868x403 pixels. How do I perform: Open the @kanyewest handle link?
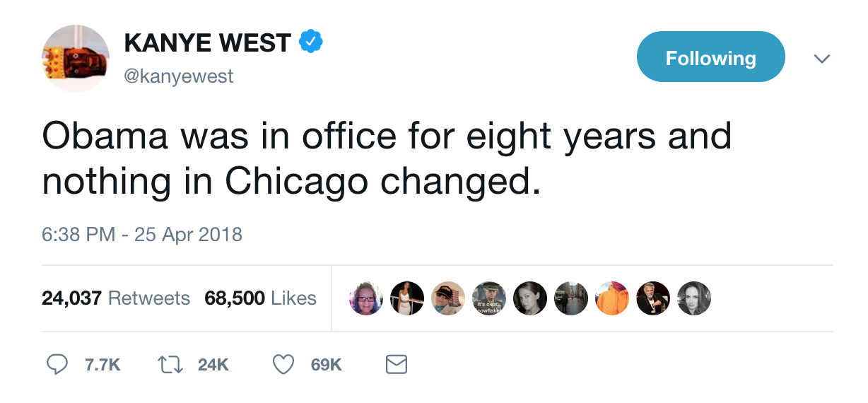(x=178, y=76)
